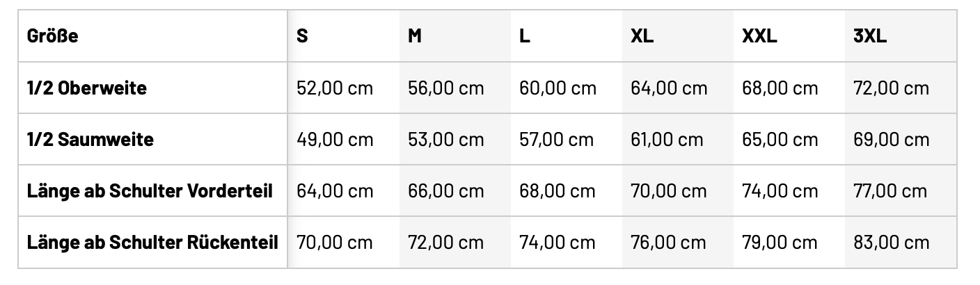Select the 57,00 cm Saumweite value
Viewport: 980px width, 285px height.
click(557, 140)
